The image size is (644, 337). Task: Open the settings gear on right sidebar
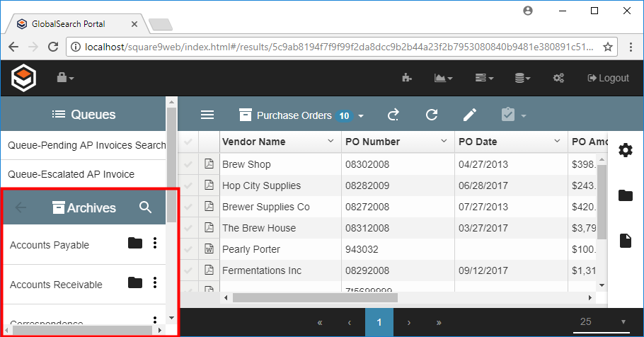[x=625, y=150]
